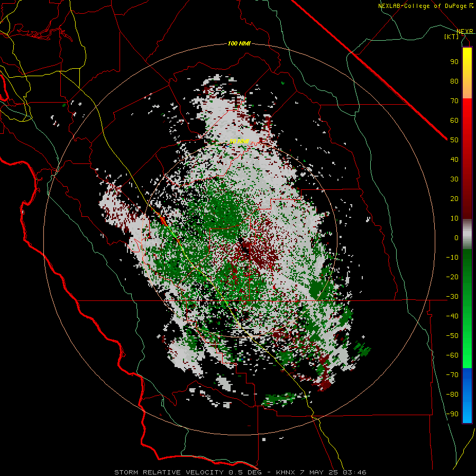
Task: Click the -80 value on velocity scale
Action: coord(452,395)
